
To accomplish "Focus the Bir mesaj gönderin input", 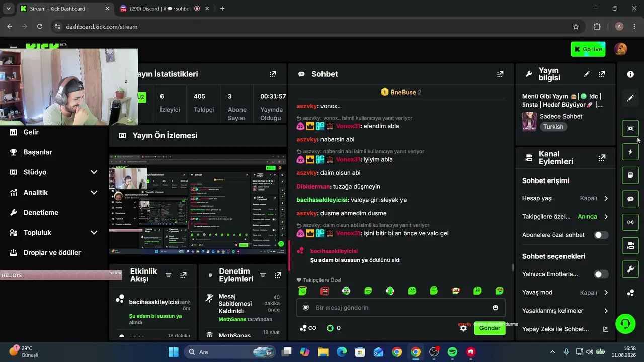I will tap(400, 308).
